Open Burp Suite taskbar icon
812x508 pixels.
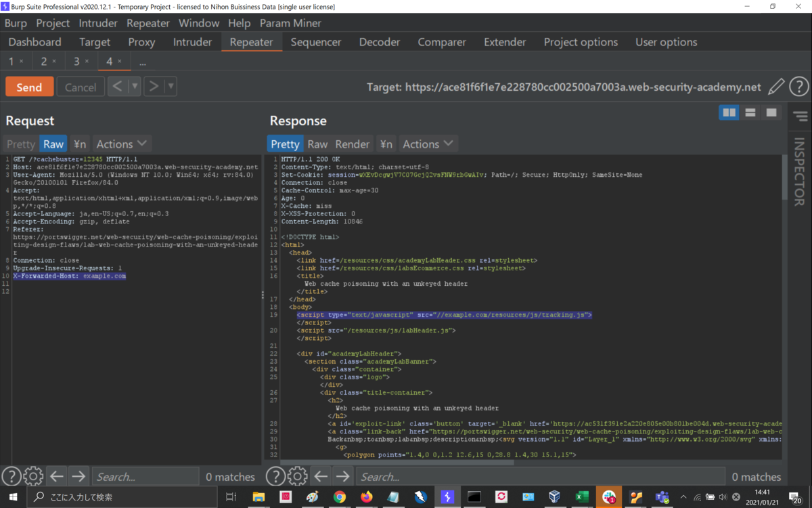[x=447, y=497]
